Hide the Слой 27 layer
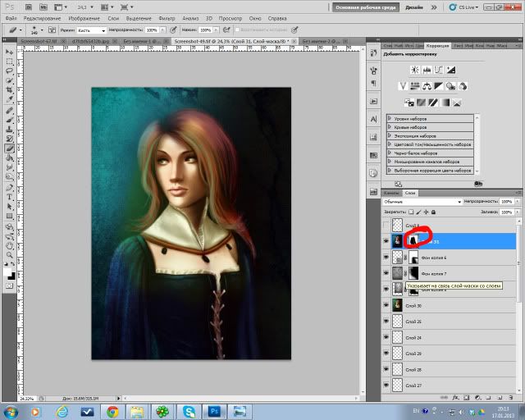525x420 pixels. point(386,386)
